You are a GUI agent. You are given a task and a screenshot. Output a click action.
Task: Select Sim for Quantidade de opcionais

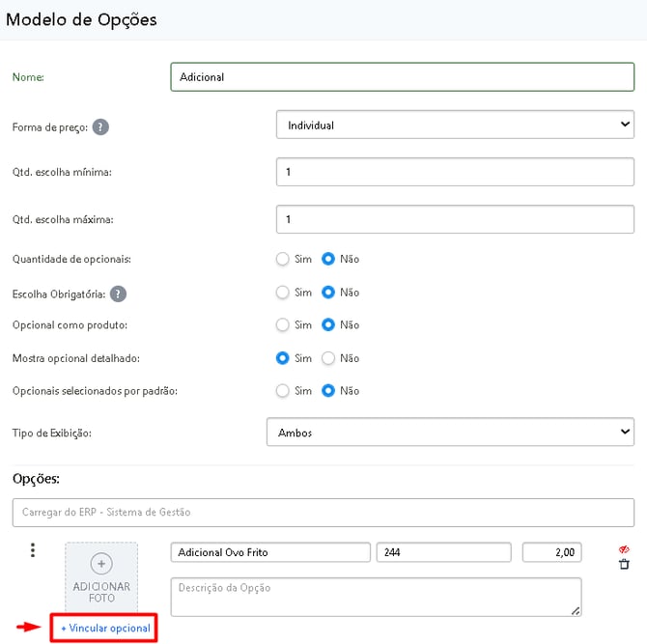pyautogui.click(x=283, y=259)
